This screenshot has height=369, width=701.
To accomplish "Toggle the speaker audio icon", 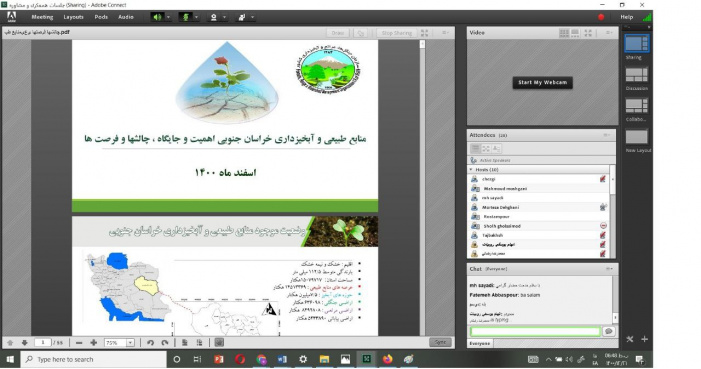I will 157,17.
